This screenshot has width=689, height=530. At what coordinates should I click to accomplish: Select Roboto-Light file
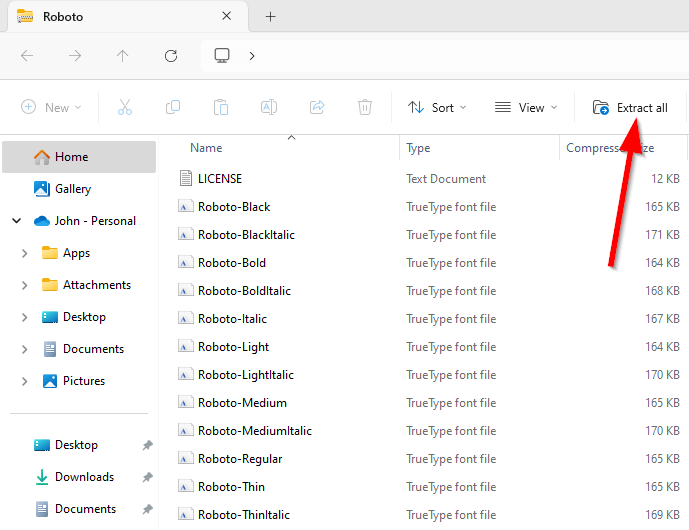(x=233, y=347)
